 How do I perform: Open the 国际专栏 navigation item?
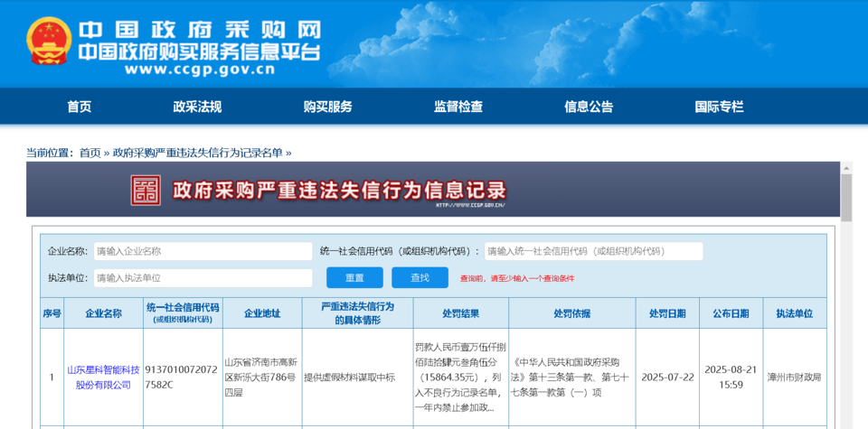(719, 107)
